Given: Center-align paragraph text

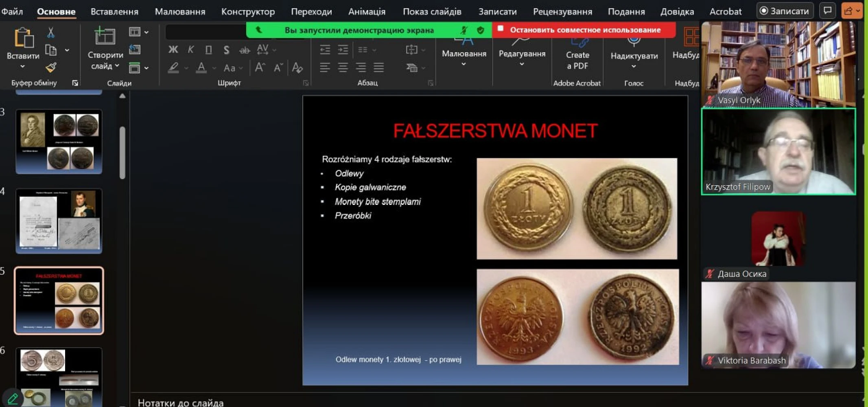Looking at the screenshot, I should 343,68.
